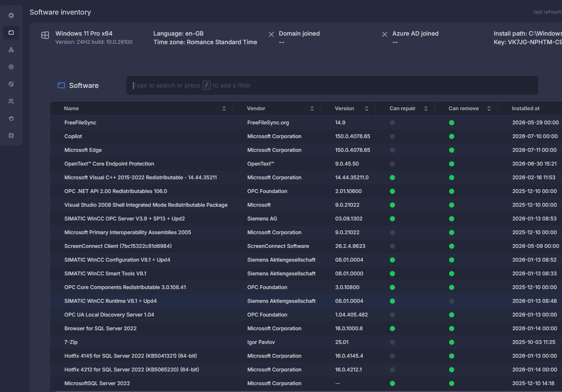Screen dimensions: 562x392
Task: Click version 26.2.4.9623 cell
Action: click(350, 246)
